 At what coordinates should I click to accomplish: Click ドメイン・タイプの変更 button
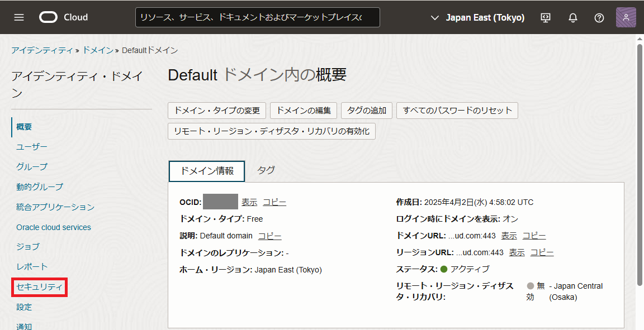click(x=217, y=111)
